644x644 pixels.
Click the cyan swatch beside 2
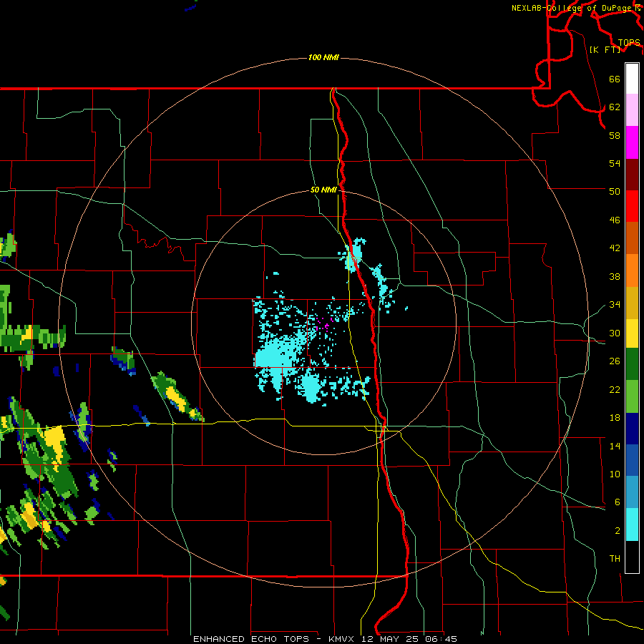(632, 525)
